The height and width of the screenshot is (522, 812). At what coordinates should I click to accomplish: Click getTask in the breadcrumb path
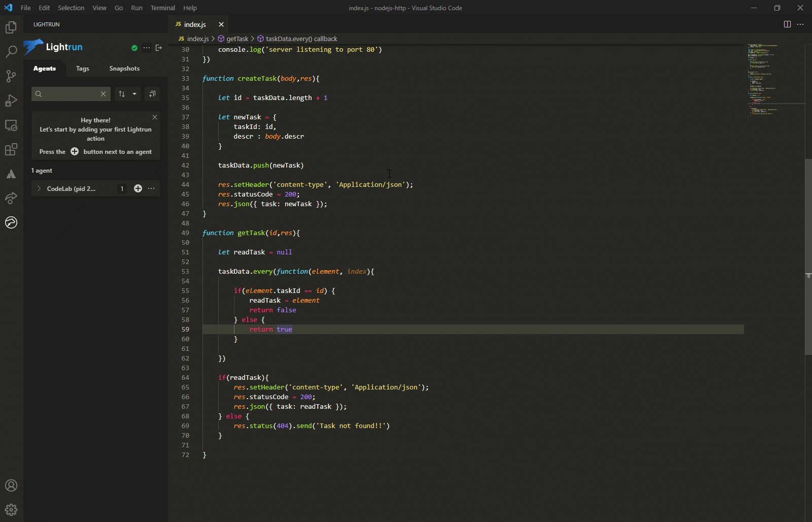click(x=237, y=39)
